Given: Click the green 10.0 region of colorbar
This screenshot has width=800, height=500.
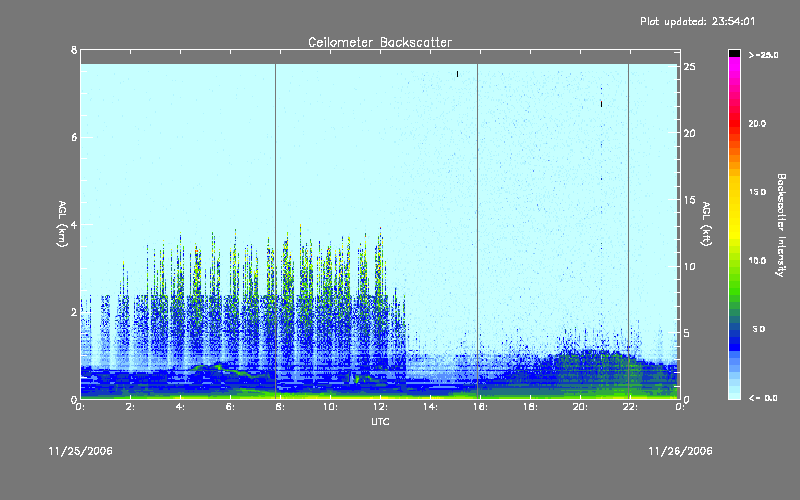Looking at the screenshot, I should point(734,261).
